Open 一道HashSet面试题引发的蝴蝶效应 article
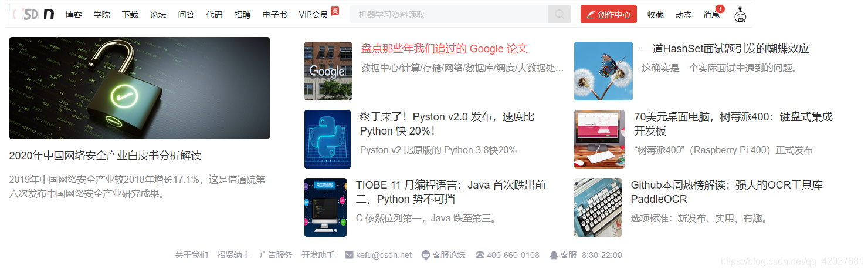The width and height of the screenshot is (868, 272). (x=725, y=49)
